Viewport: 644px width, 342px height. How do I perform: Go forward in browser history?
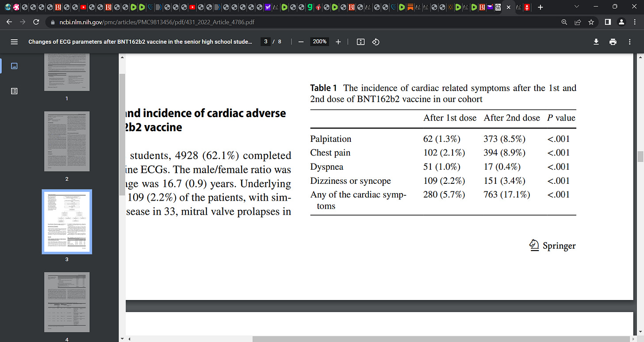23,22
